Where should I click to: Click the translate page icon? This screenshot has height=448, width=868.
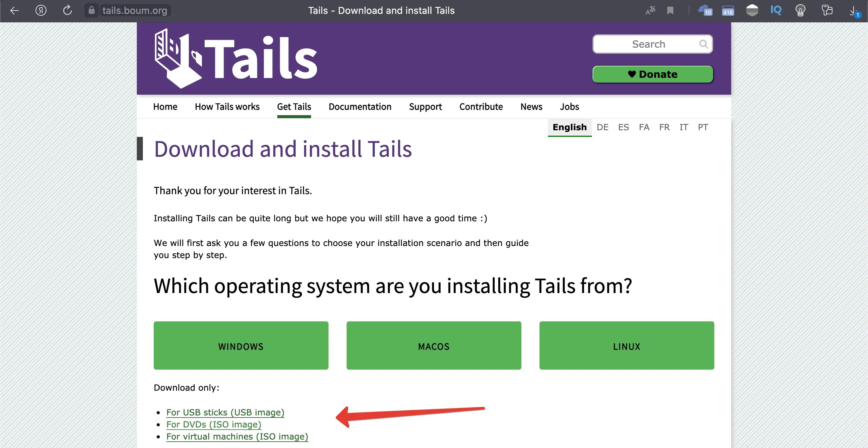[x=650, y=11]
